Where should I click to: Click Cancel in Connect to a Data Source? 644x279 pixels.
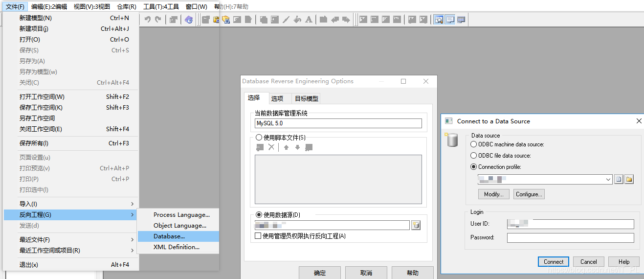coord(589,261)
